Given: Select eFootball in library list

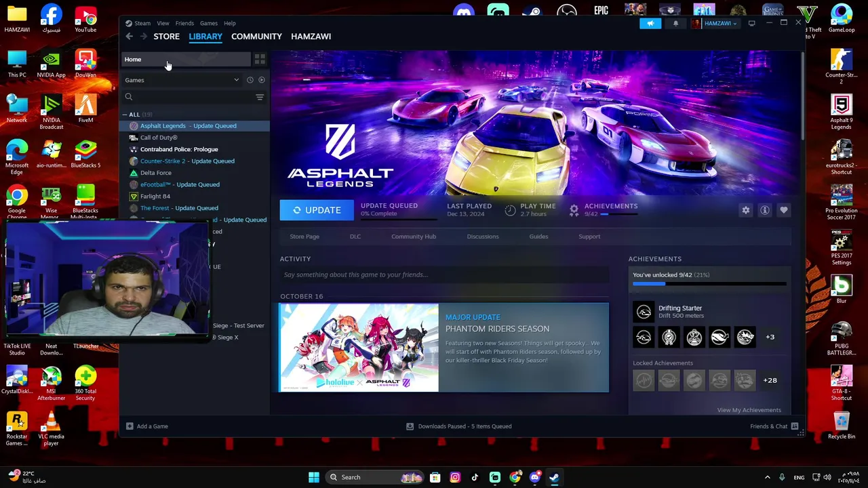Looking at the screenshot, I should pos(180,184).
